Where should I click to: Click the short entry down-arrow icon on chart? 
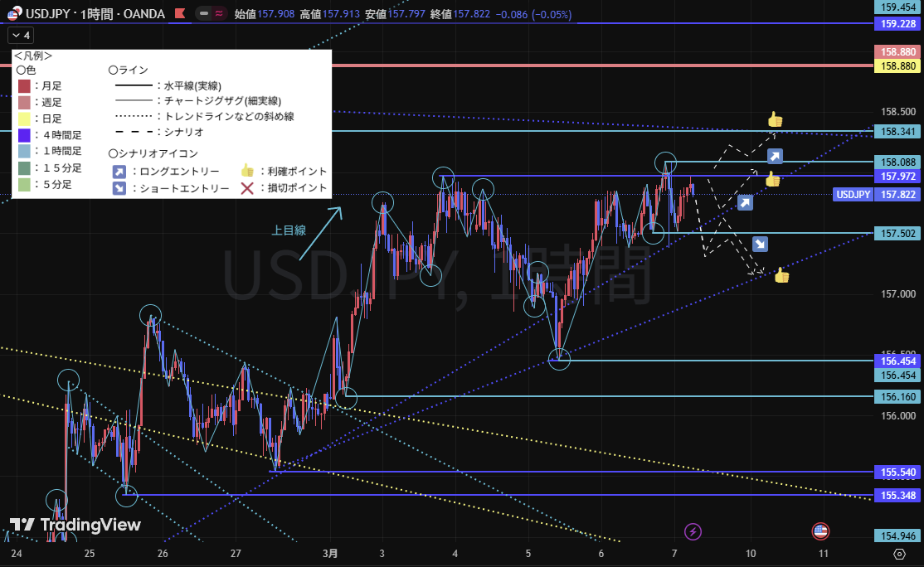[760, 244]
